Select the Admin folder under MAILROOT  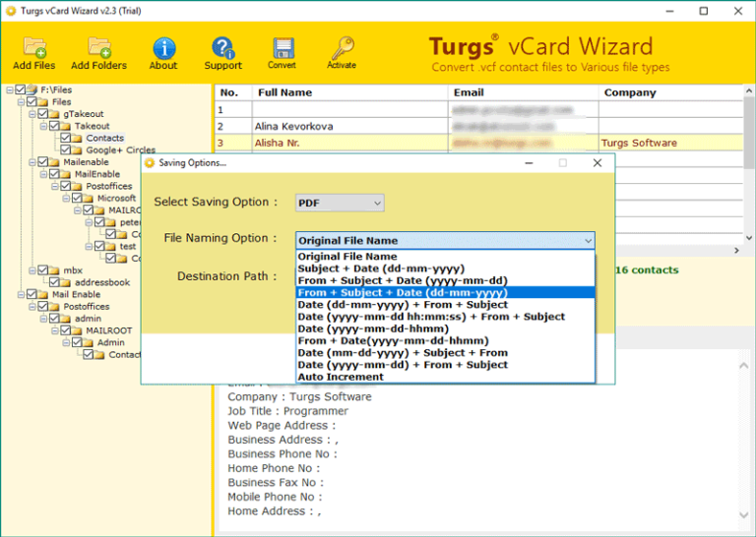pyautogui.click(x=111, y=342)
